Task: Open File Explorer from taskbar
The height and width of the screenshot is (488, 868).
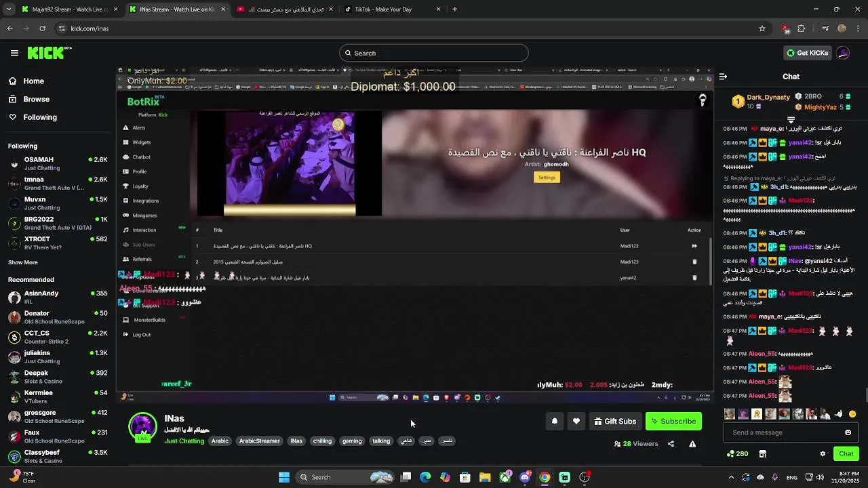Action: point(485,477)
